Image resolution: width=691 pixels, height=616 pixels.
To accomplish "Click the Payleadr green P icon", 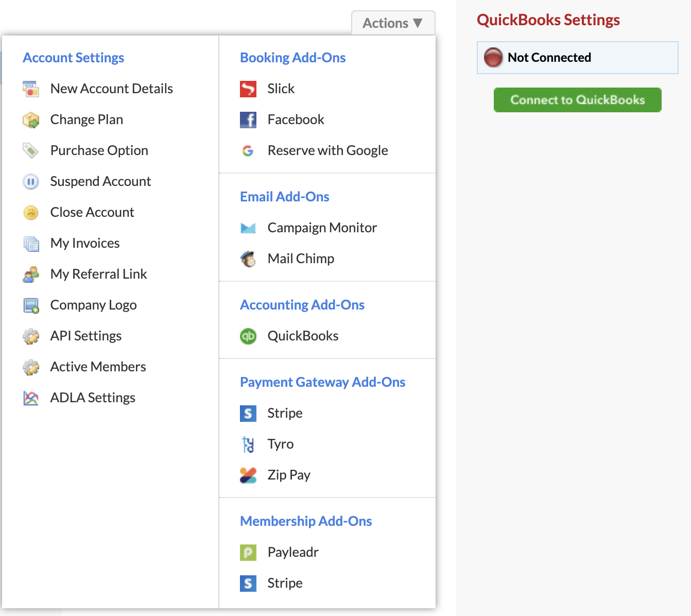I will click(248, 552).
